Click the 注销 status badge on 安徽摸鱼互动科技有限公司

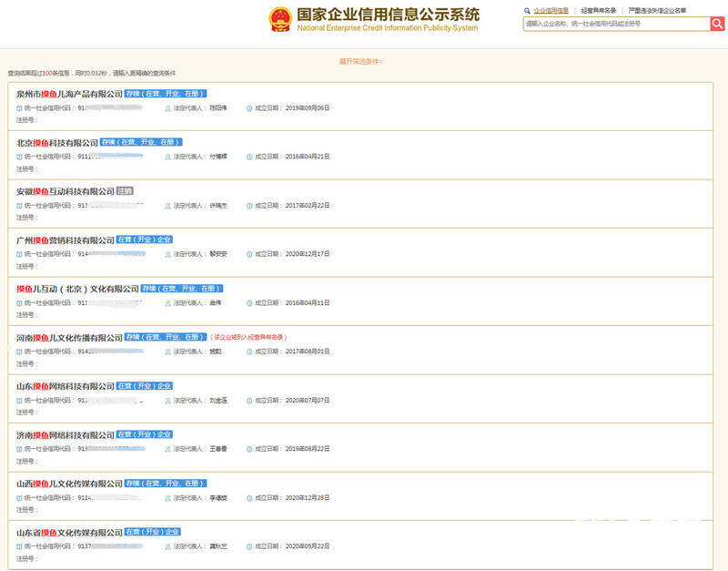[x=126, y=191]
